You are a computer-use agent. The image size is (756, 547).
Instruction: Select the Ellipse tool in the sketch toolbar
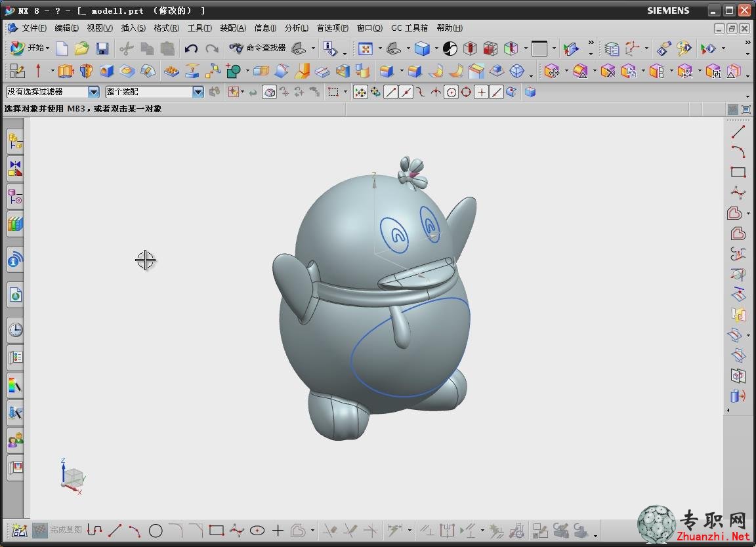click(x=257, y=531)
